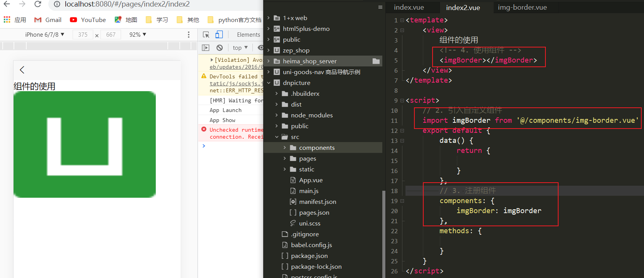The image size is (644, 278).
Task: Expand the node_modules folder
Action: pos(276,115)
